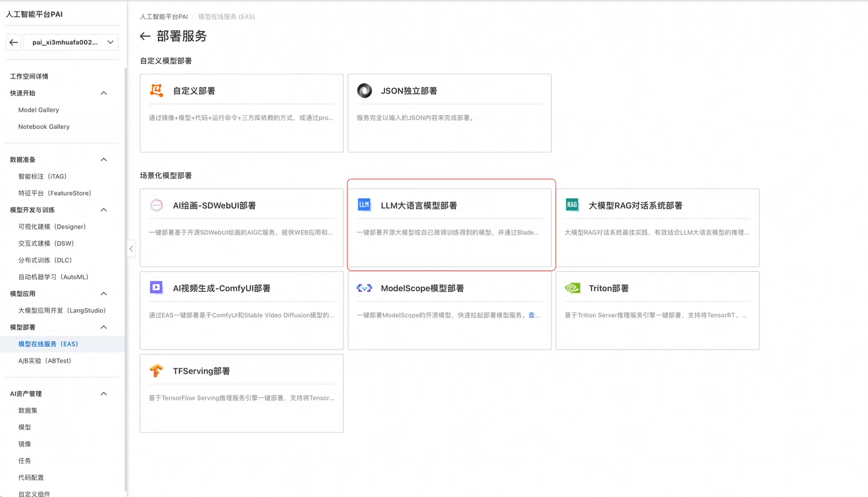Open A/B实验 (ABTest)
868x497 pixels.
coord(45,361)
